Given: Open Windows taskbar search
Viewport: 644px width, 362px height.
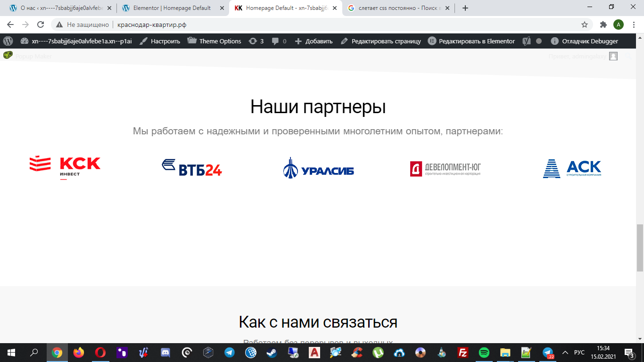Looking at the screenshot, I should [x=34, y=352].
